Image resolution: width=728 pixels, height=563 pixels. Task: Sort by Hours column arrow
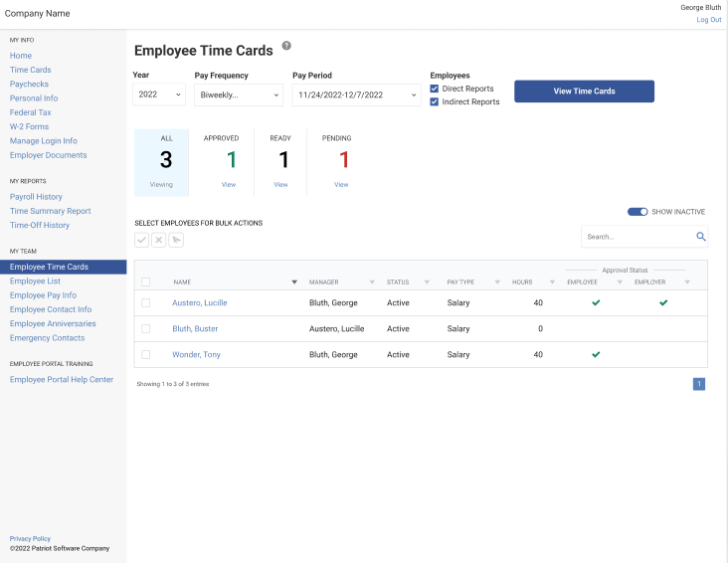[x=552, y=281]
